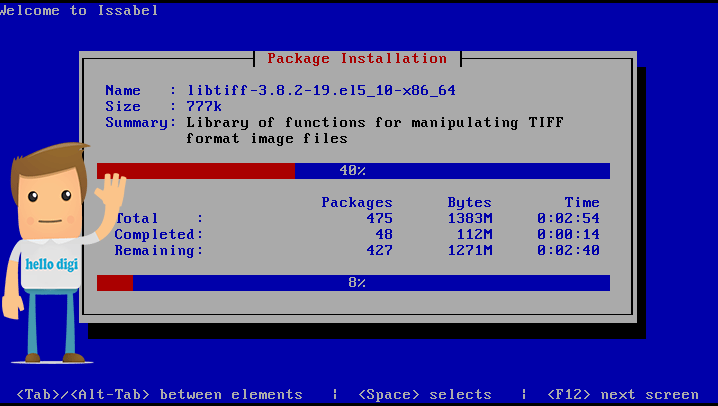Click the summary text about TIFF library
The width and height of the screenshot is (718, 406).
click(375, 131)
